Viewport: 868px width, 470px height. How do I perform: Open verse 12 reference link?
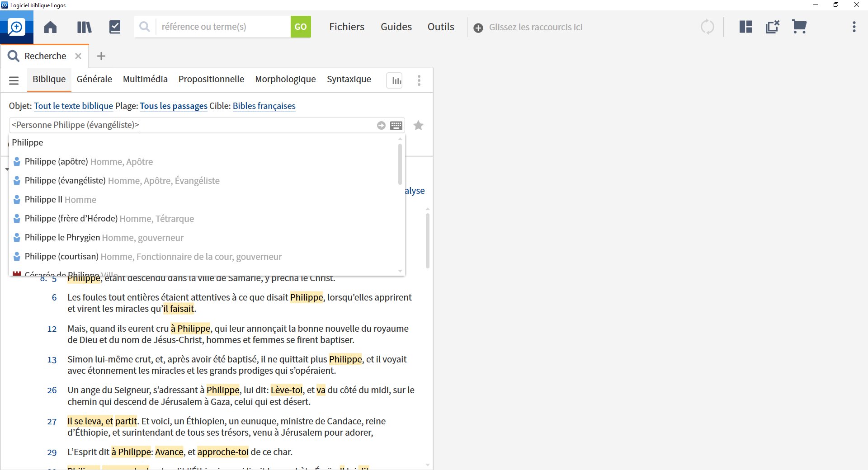coord(52,329)
